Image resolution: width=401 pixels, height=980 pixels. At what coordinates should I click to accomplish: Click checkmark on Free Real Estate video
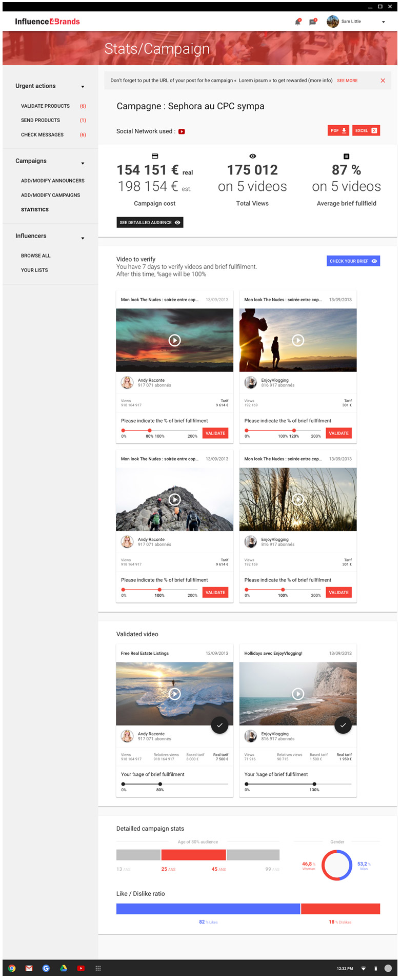(x=219, y=725)
